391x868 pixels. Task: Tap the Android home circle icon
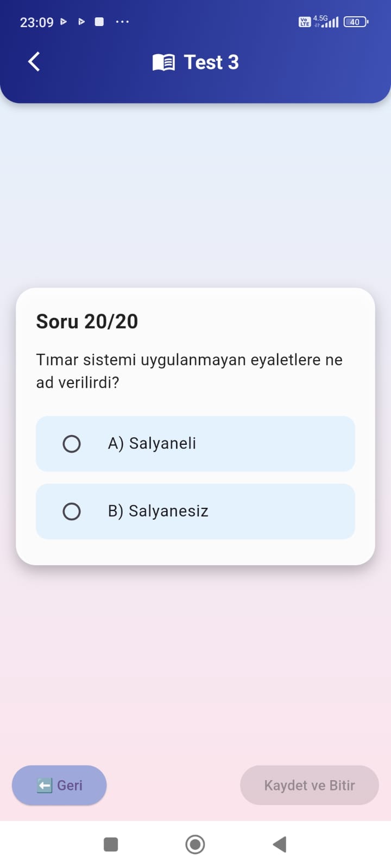(195, 844)
